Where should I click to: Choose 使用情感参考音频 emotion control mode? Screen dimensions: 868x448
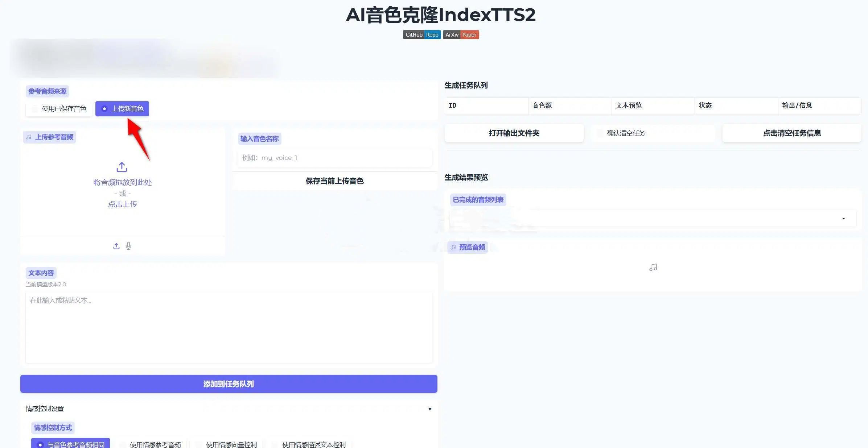123,444
